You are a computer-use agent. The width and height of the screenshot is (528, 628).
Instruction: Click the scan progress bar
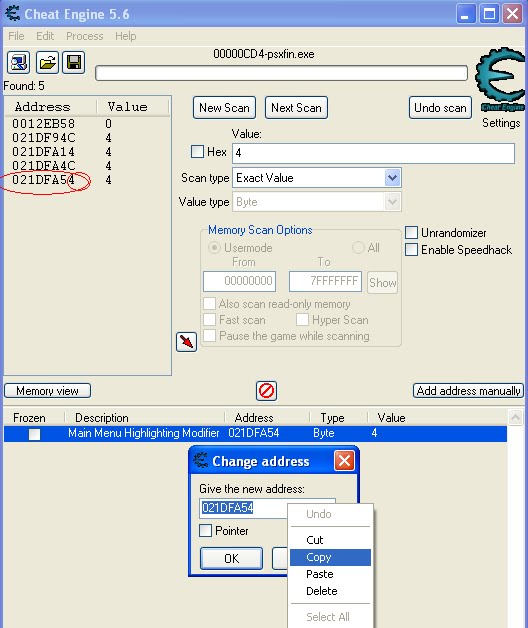(x=281, y=73)
